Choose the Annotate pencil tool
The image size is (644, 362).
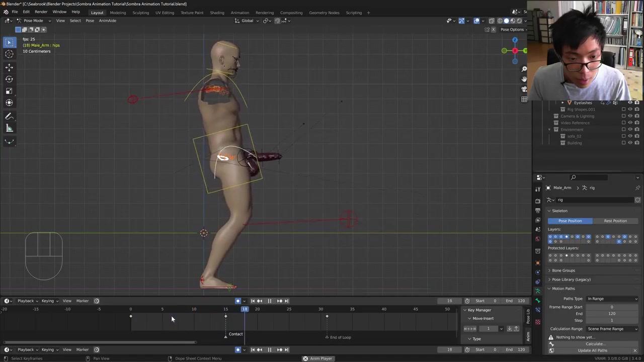click(x=9, y=116)
